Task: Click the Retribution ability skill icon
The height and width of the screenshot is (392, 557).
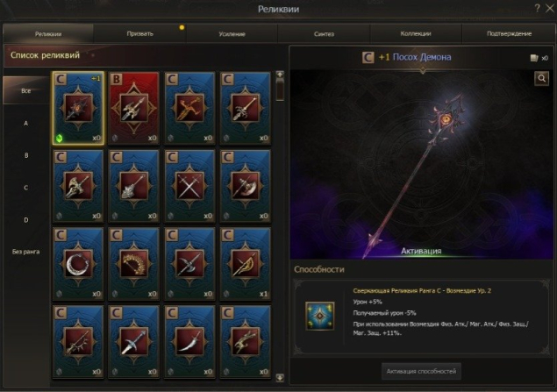Action: point(319,316)
